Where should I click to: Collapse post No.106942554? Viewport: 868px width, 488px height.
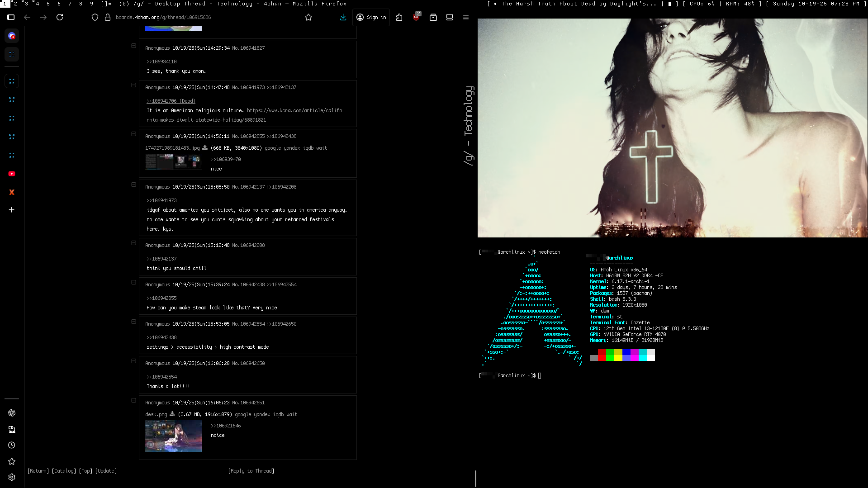pyautogui.click(x=133, y=322)
